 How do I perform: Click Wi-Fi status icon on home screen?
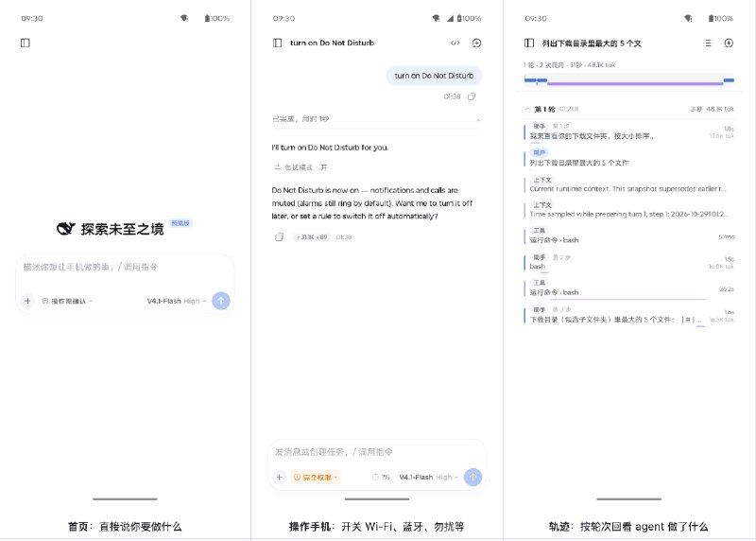coord(184,18)
